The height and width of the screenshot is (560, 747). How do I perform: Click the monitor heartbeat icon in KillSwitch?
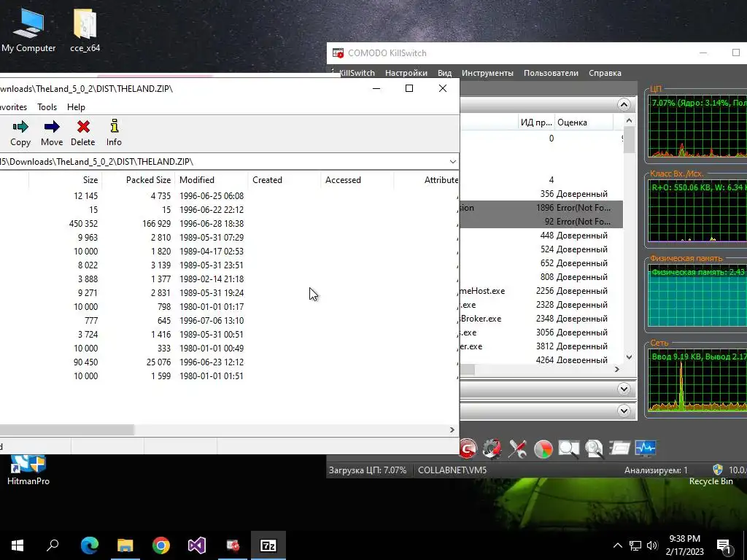(646, 448)
